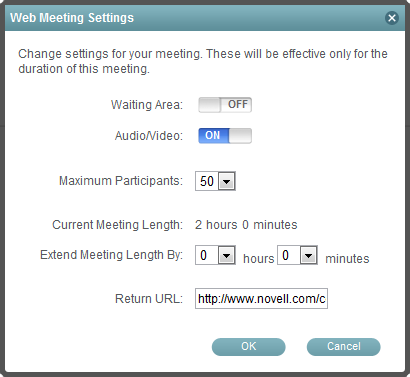
Task: Click the Maximum Participants dropdown arrow
Action: [x=227, y=181]
